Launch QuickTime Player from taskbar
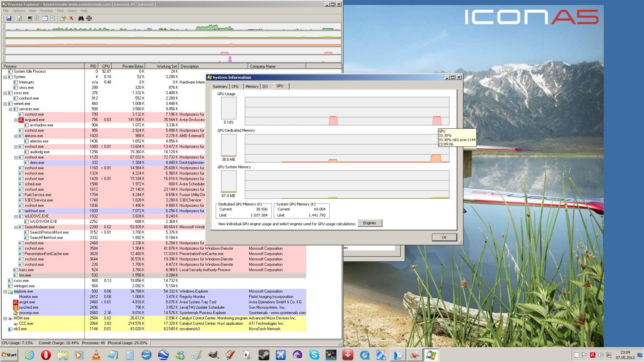This screenshot has width=644, height=362. (364, 355)
